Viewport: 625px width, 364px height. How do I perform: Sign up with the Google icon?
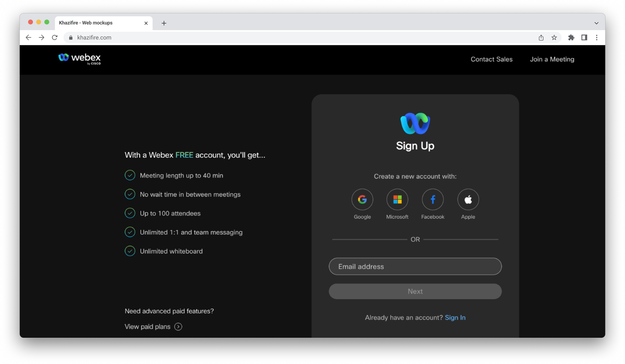click(x=362, y=199)
